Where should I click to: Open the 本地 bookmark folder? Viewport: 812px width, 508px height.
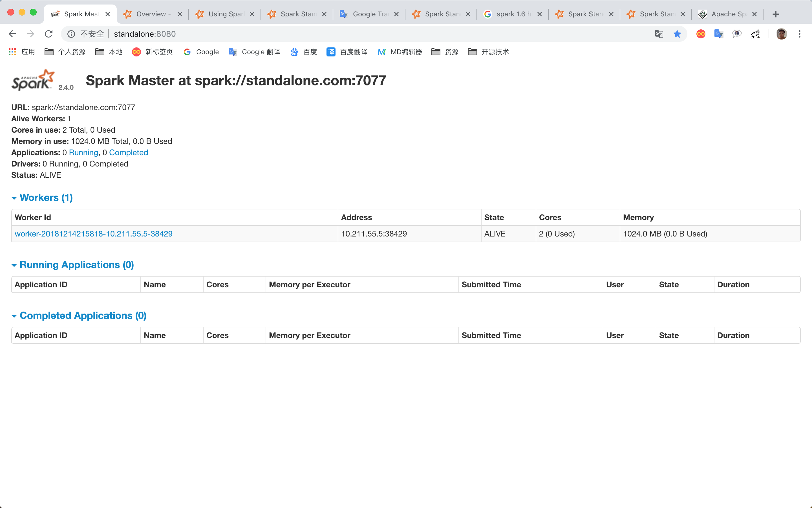click(x=109, y=52)
